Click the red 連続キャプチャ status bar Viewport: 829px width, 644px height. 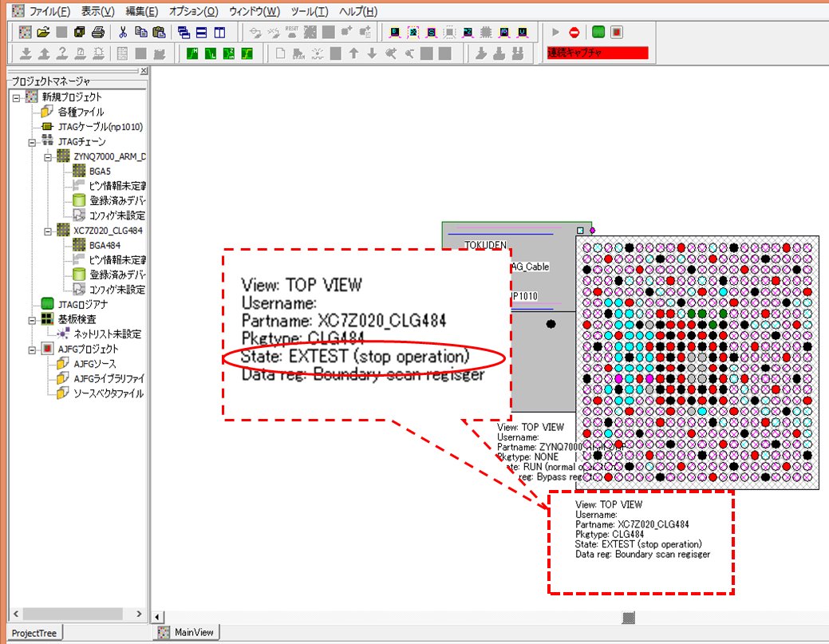click(597, 53)
